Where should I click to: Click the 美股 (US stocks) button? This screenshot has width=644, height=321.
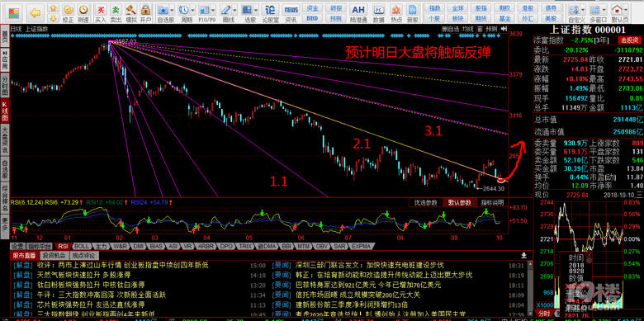click(552, 18)
